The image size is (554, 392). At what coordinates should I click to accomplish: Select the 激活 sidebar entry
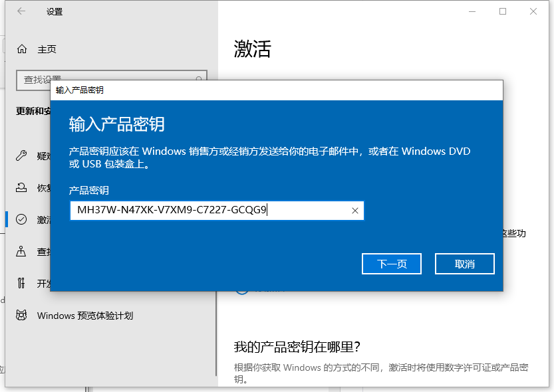(x=39, y=219)
